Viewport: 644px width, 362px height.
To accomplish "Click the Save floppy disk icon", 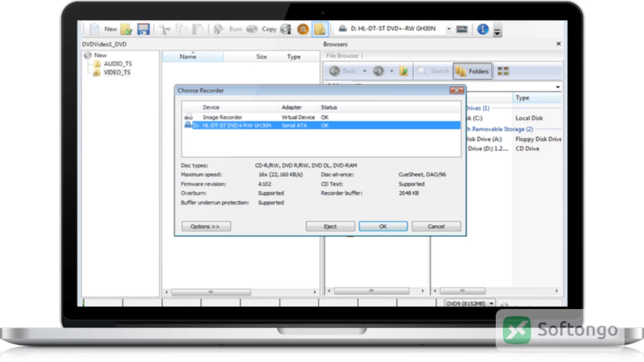I will pyautogui.click(x=144, y=29).
